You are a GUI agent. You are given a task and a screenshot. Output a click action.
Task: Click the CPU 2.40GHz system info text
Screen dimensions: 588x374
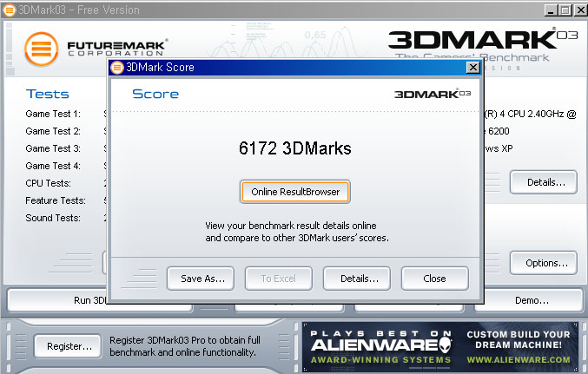(531, 114)
